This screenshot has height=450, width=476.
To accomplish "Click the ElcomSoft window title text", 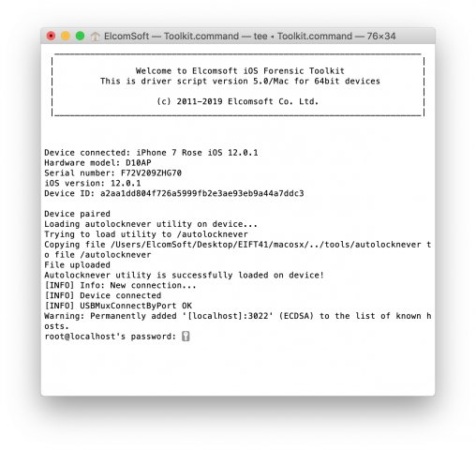I will click(250, 36).
